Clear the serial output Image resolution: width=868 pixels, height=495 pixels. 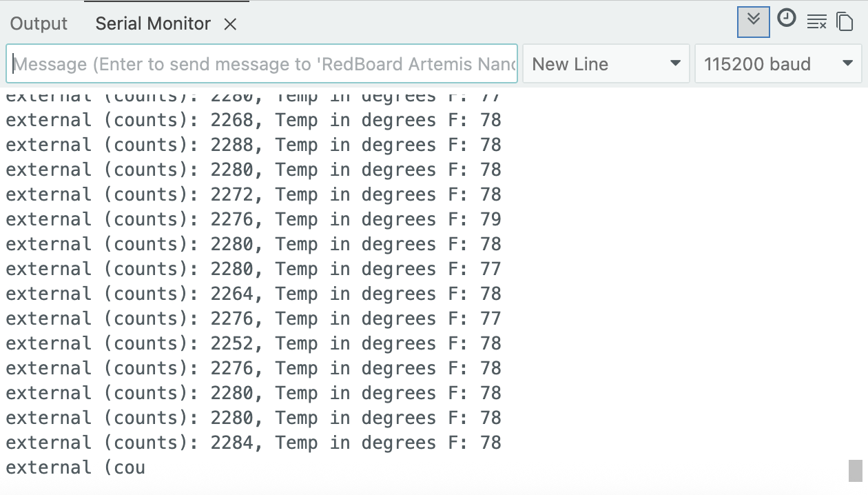click(816, 22)
